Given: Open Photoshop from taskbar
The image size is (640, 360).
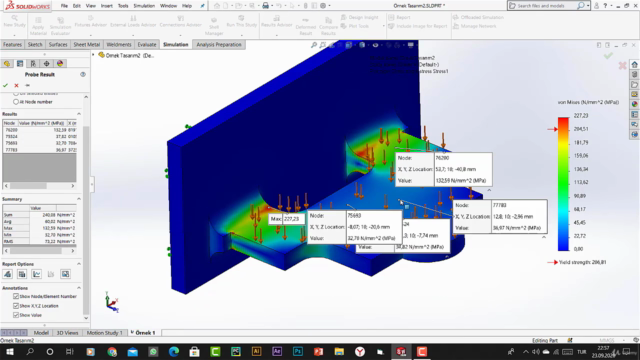Looking at the screenshot, I should pos(298,351).
